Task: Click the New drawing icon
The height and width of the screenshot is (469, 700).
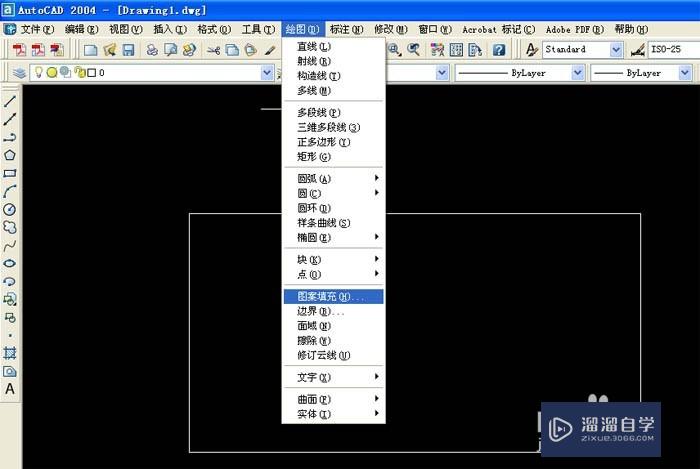Action: click(91, 50)
